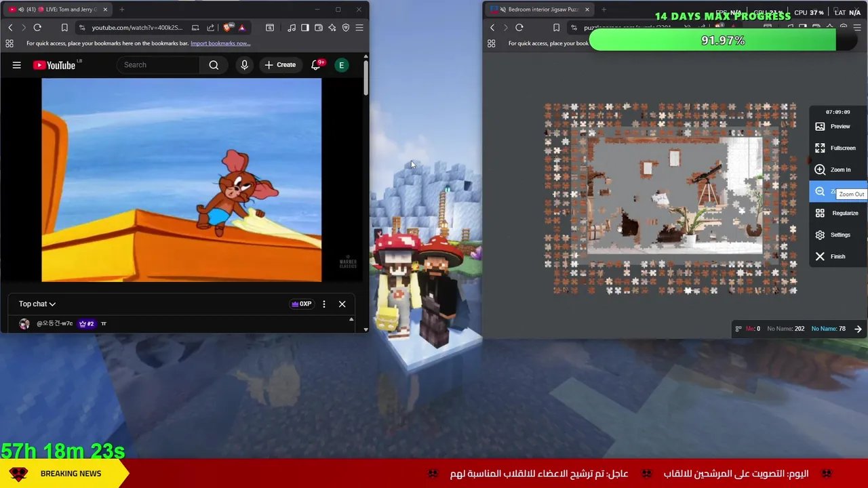Open the apps grid icon on YouTube bookmarks bar
Viewport: 868px width, 488px height.
point(9,43)
